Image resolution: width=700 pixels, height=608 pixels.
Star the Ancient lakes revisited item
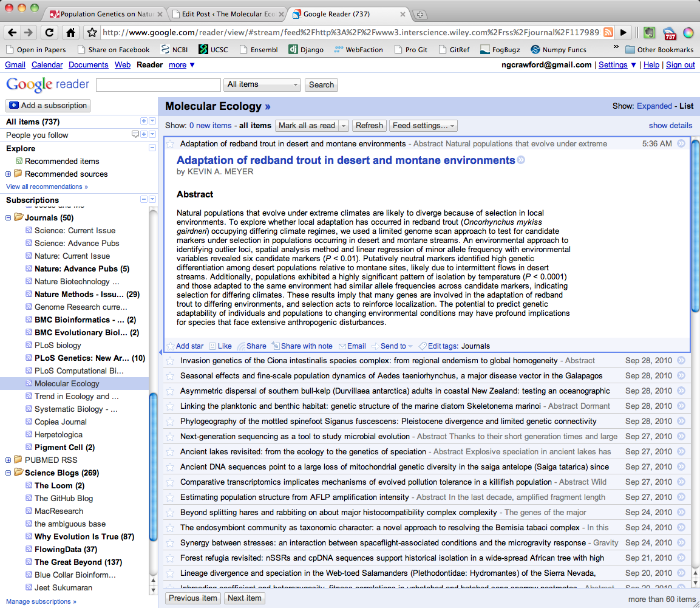point(170,452)
